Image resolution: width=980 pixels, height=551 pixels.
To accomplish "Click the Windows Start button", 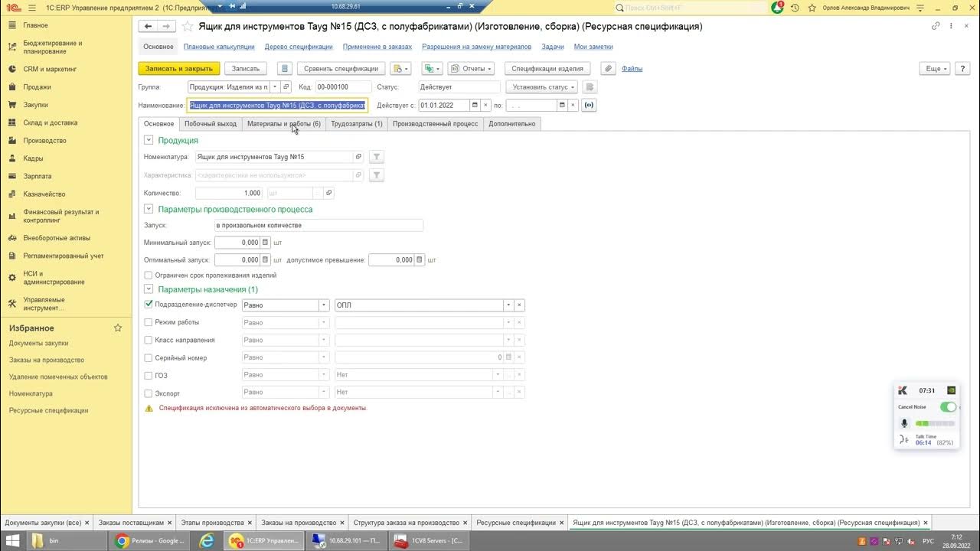I will point(11,540).
